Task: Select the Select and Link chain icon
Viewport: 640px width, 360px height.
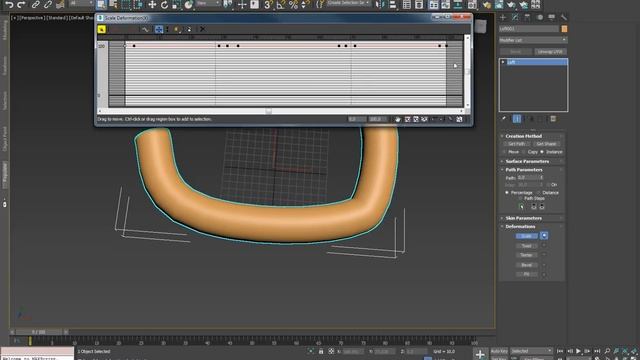Action: coord(36,5)
